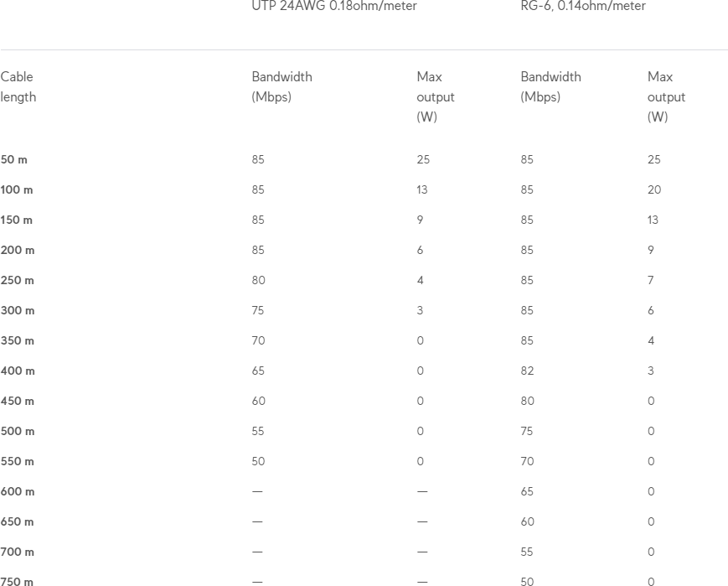
Task: Click the 400 m cable length label
Action: 18,371
